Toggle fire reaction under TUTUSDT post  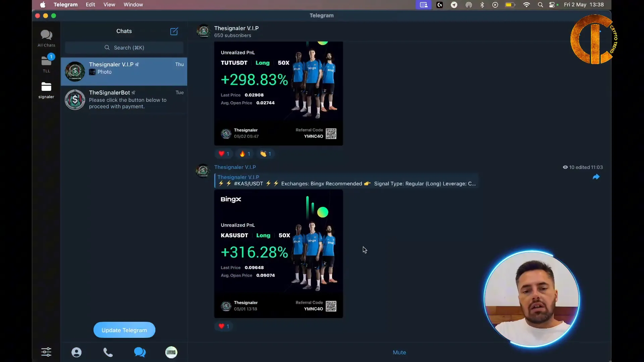pyautogui.click(x=245, y=154)
